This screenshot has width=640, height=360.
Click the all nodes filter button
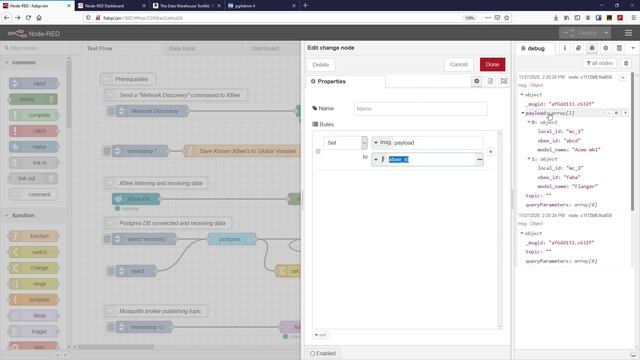(600, 63)
